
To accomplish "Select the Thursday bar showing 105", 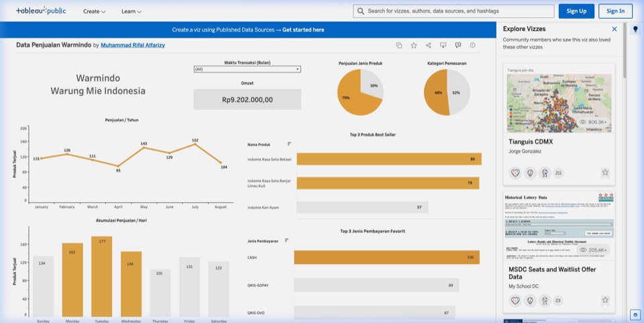I will pyautogui.click(x=160, y=293).
